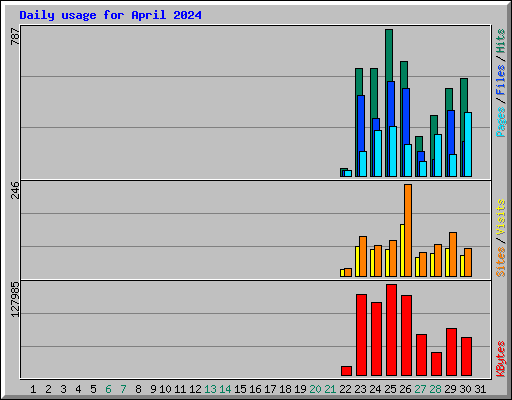Click the red KBytes bar for day 30
This screenshot has height=400, width=512.
(x=466, y=356)
